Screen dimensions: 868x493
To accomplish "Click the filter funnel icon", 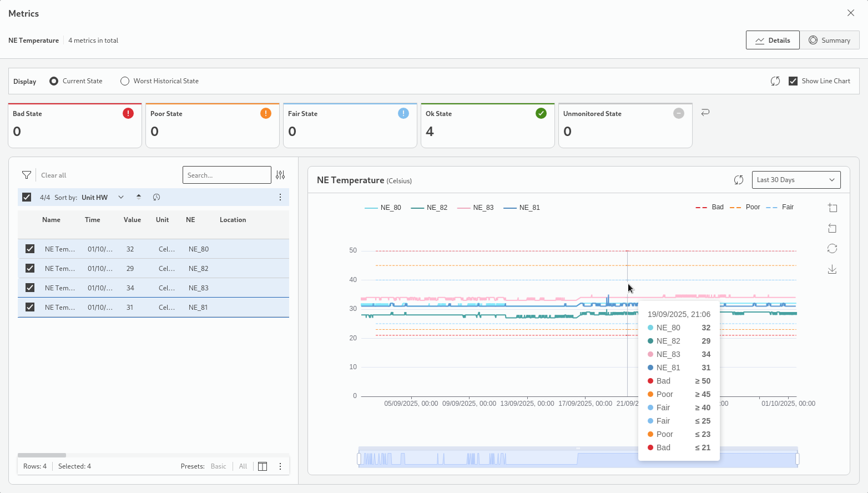I will (26, 175).
